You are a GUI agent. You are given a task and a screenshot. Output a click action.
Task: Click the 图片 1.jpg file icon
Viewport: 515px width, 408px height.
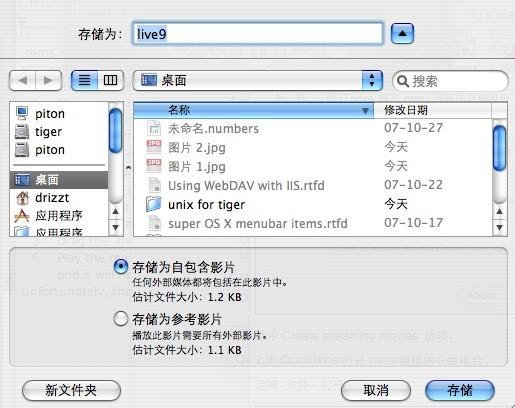154,166
